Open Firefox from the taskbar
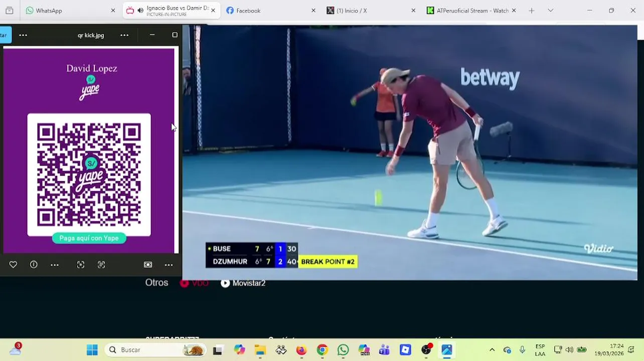This screenshot has width=644, height=361. 301,350
